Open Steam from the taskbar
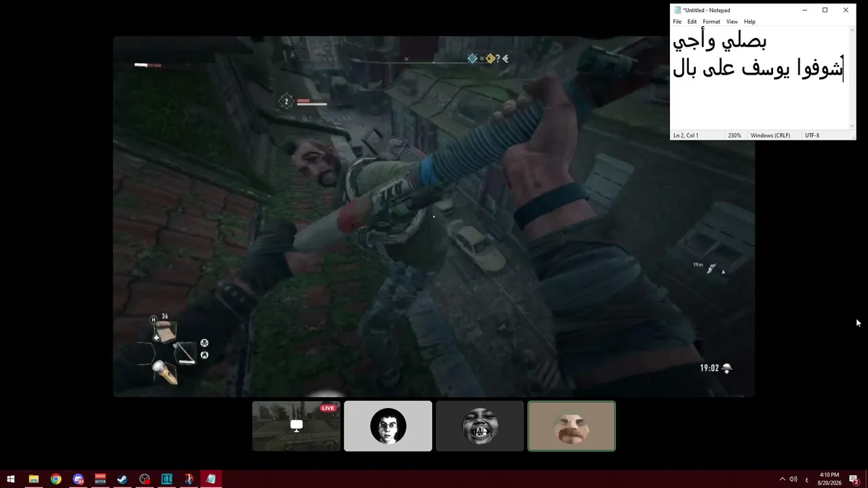This screenshot has height=488, width=868. coord(122,479)
